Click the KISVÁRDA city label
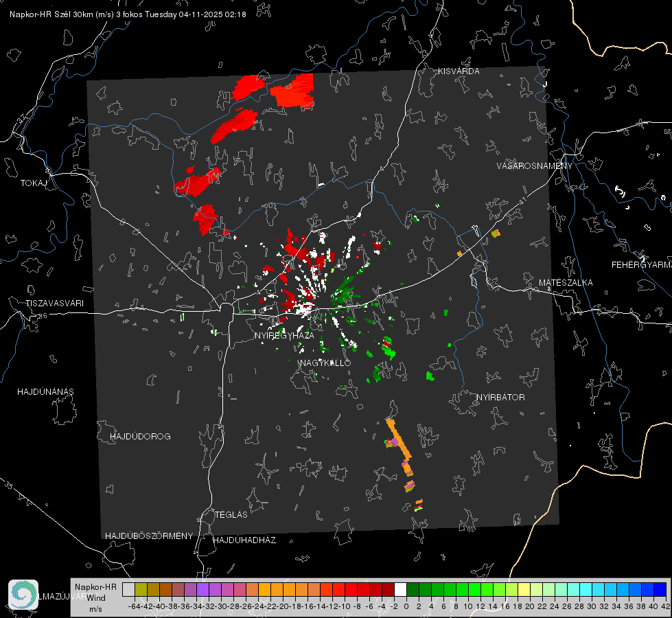 pos(459,71)
